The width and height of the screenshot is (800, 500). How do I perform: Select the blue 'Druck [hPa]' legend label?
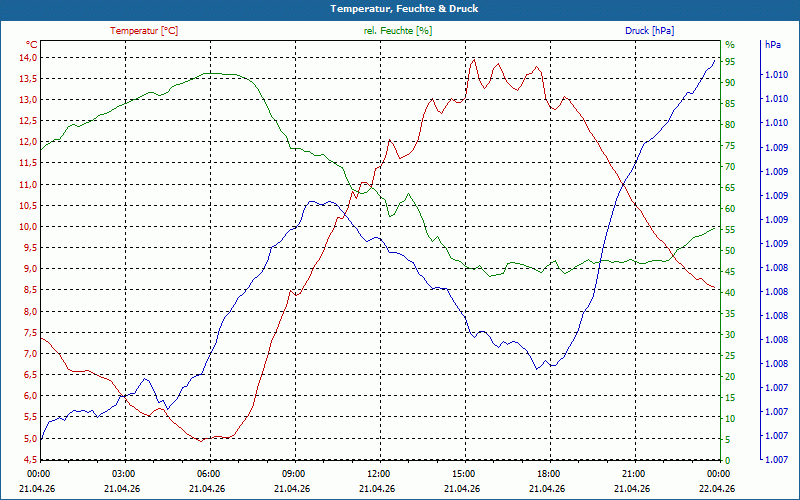(649, 31)
